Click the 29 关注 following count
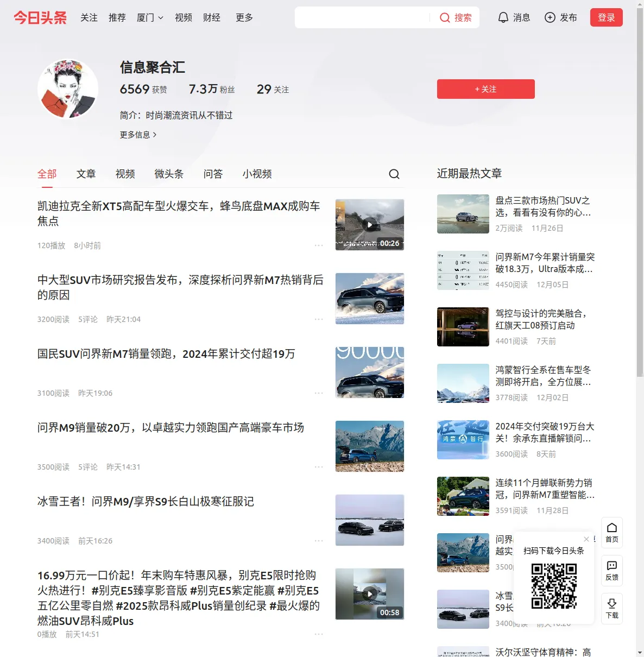The image size is (644, 657). pyautogui.click(x=273, y=89)
